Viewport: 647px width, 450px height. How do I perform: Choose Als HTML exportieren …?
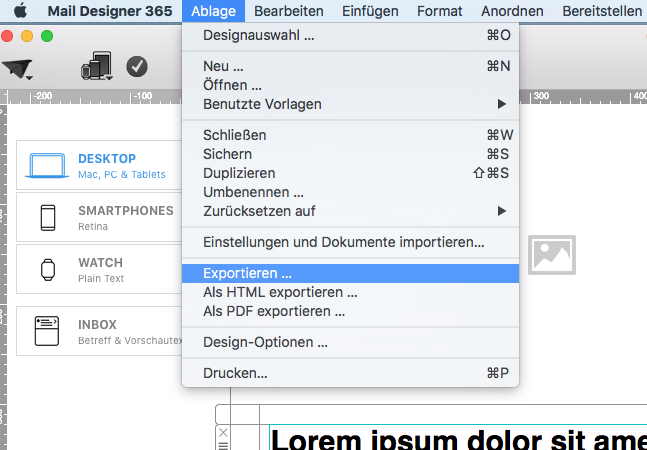point(350,292)
